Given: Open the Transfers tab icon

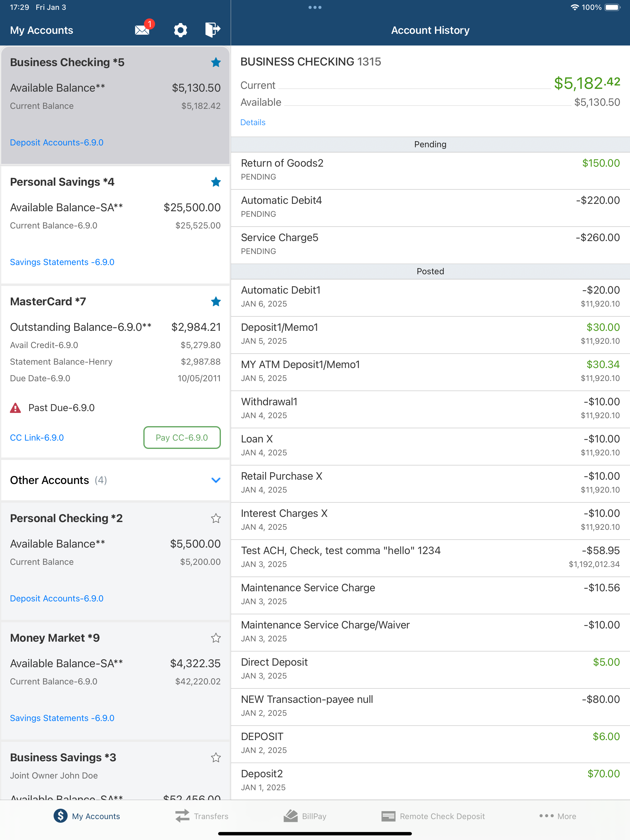Looking at the screenshot, I should 182,816.
